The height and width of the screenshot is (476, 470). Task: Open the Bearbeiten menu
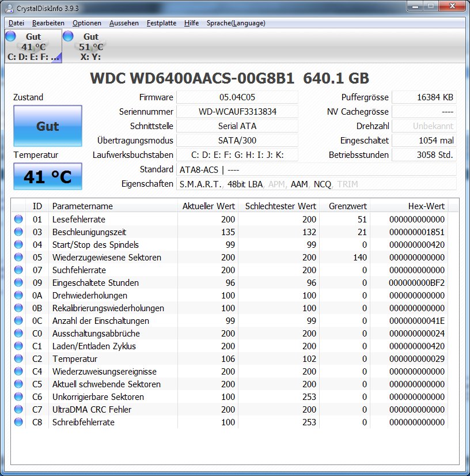click(x=48, y=23)
